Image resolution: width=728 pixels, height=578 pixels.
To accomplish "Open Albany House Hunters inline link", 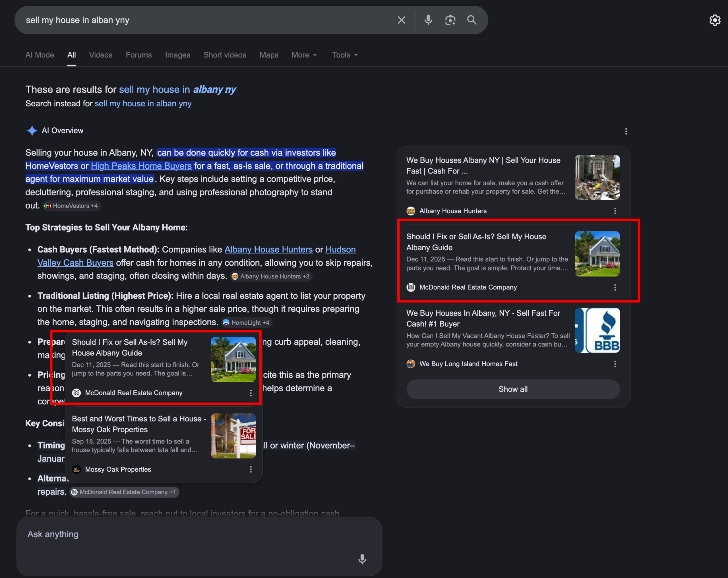I will point(268,250).
